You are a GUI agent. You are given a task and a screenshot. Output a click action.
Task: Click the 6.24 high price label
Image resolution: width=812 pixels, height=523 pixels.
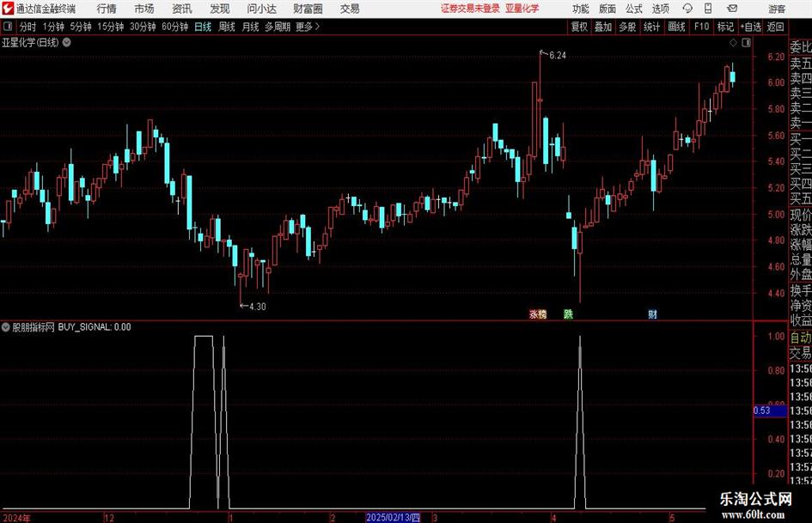click(557, 56)
